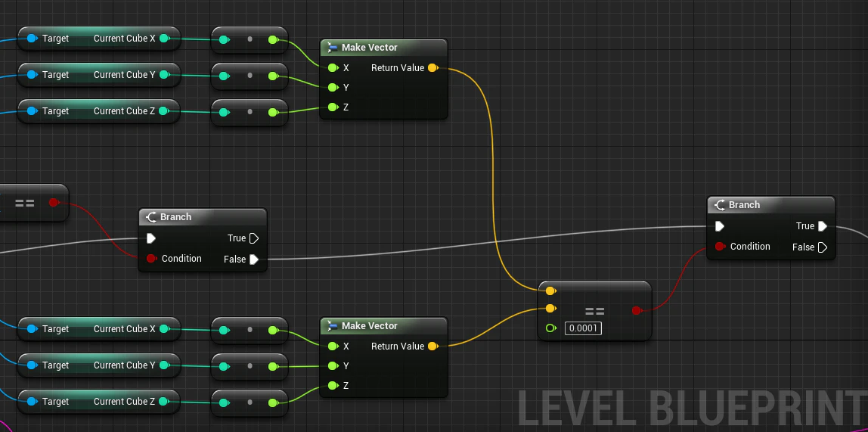Image resolution: width=868 pixels, height=432 pixels.
Task: Click teal input pin of bottom X conversion node
Action: tap(224, 331)
